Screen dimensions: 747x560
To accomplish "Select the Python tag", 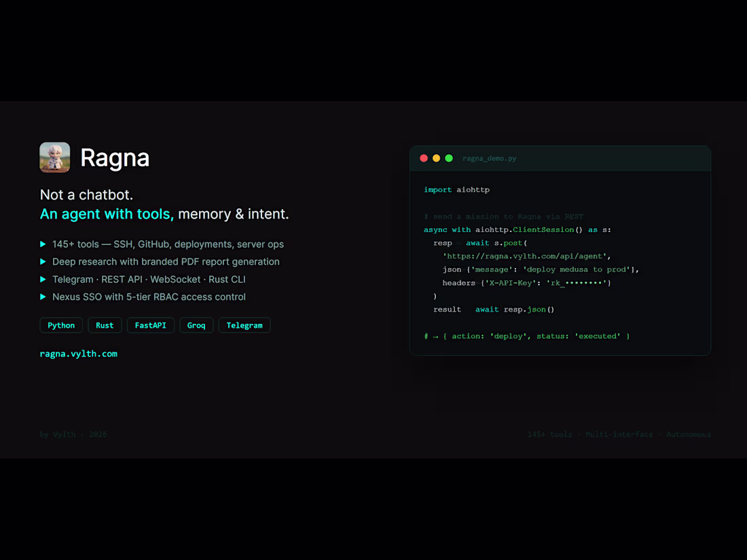I will (61, 325).
